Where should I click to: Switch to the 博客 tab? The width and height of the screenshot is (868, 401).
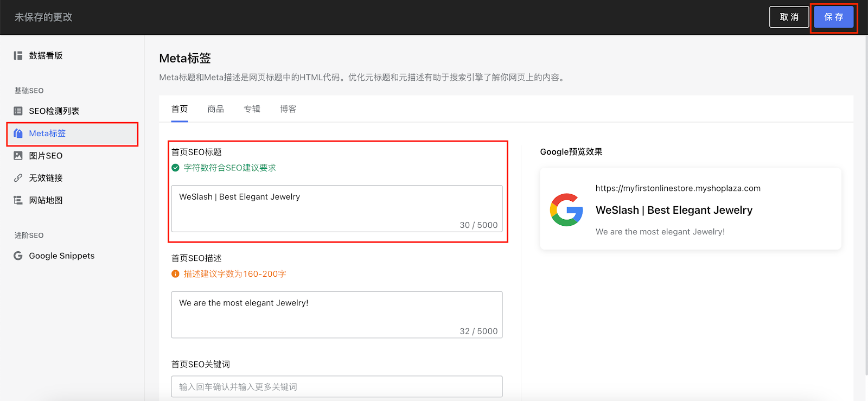[288, 109]
